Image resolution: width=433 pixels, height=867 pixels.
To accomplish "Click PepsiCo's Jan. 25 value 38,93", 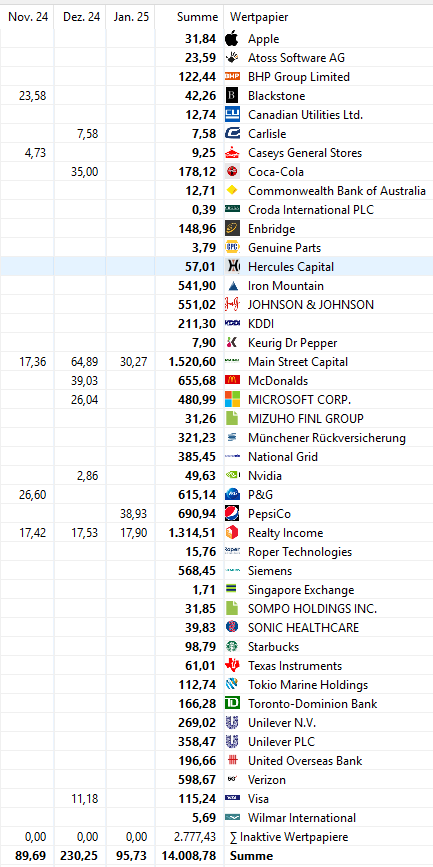I will point(134,514).
